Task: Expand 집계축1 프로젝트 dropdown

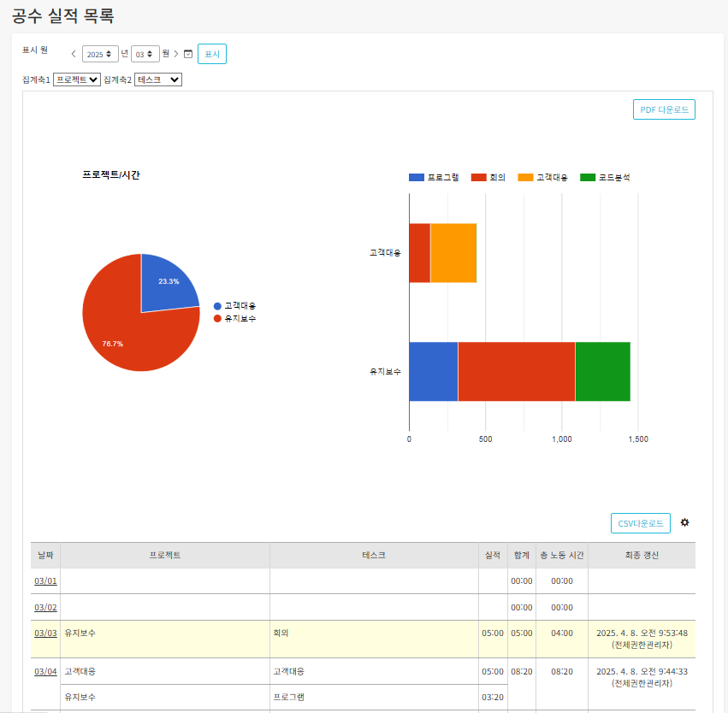Action: [77, 80]
